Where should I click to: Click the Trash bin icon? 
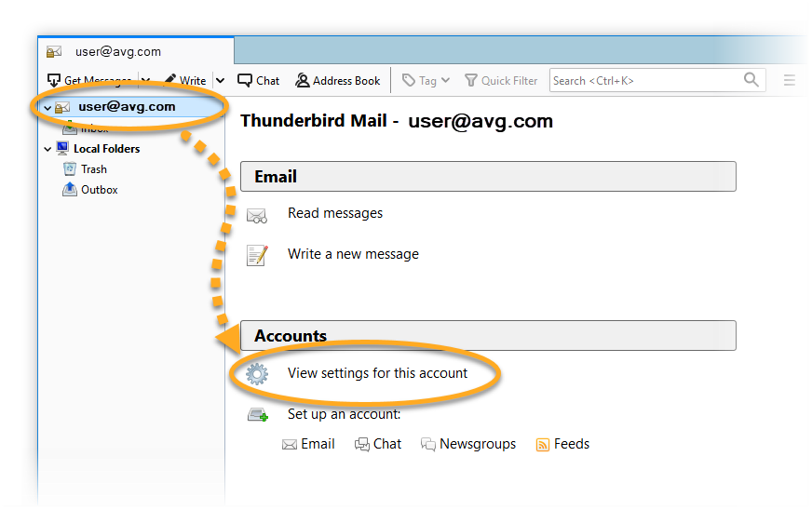point(70,168)
